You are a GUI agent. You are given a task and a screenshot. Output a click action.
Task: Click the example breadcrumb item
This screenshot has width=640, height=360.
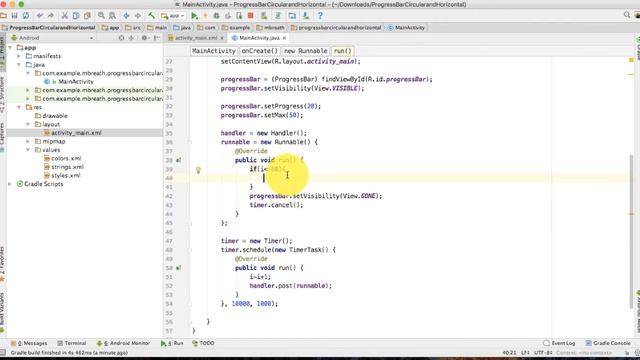[236, 28]
